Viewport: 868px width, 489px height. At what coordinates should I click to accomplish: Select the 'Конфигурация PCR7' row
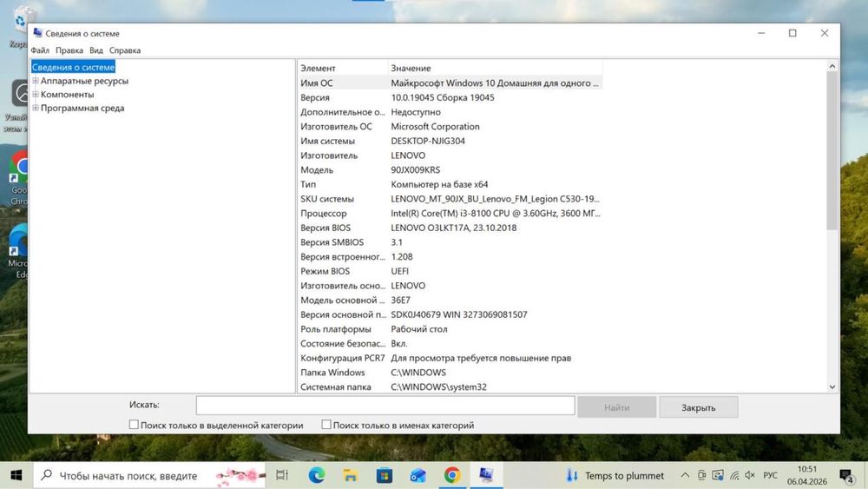450,358
